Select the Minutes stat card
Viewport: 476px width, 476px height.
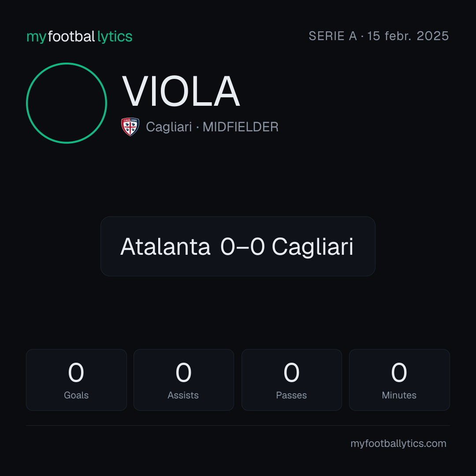tap(399, 380)
